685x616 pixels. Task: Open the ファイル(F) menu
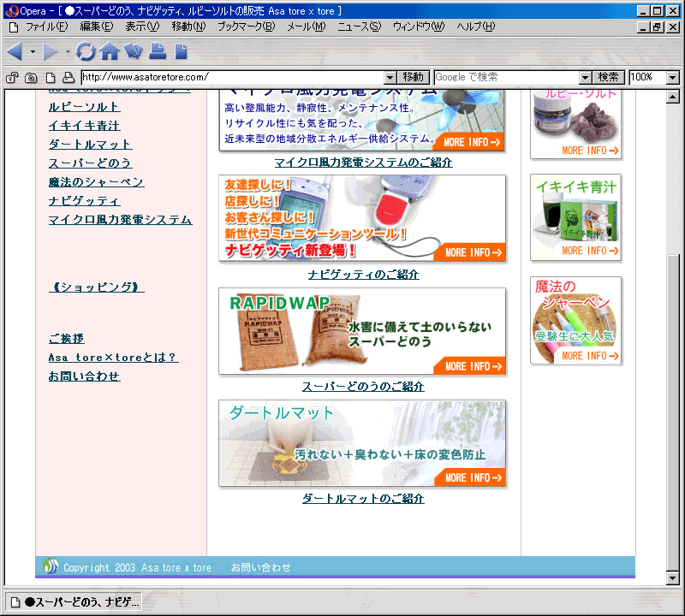coord(47,27)
